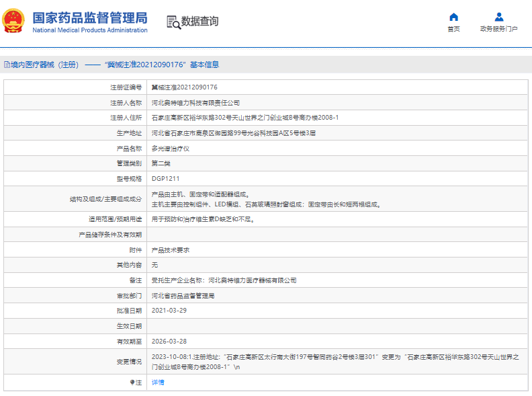Image resolution: width=532 pixels, height=396 pixels.
Task: Click the 生产地址 row label
Action: [x=129, y=133]
